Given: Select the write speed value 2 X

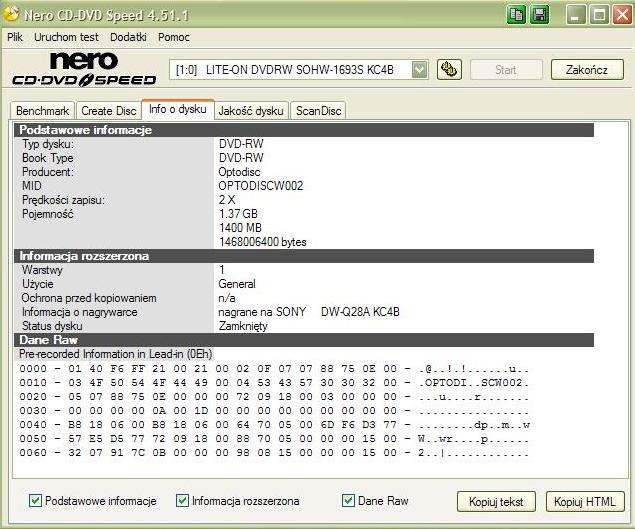Looking at the screenshot, I should coord(227,200).
